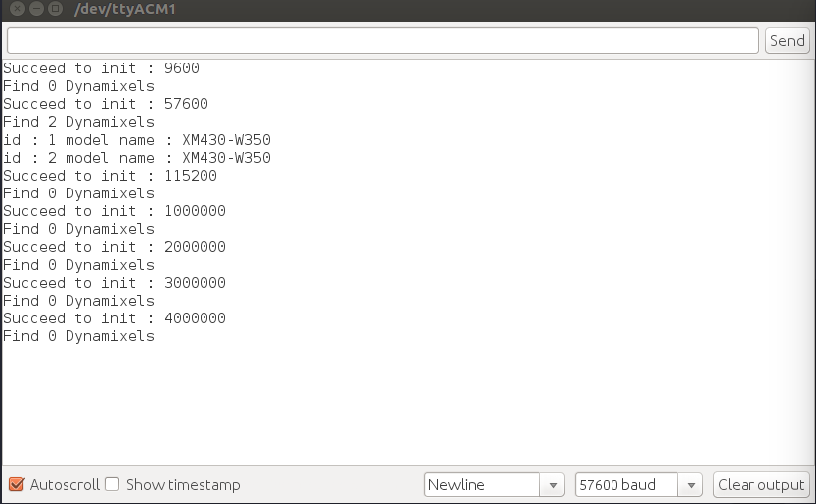Click the serial message input field
The image size is (816, 504).
click(x=382, y=40)
